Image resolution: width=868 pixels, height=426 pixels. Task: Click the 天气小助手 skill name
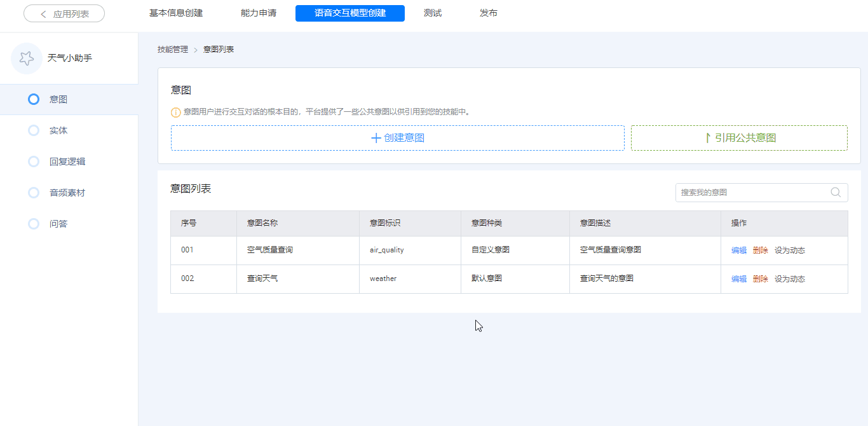tap(70, 58)
